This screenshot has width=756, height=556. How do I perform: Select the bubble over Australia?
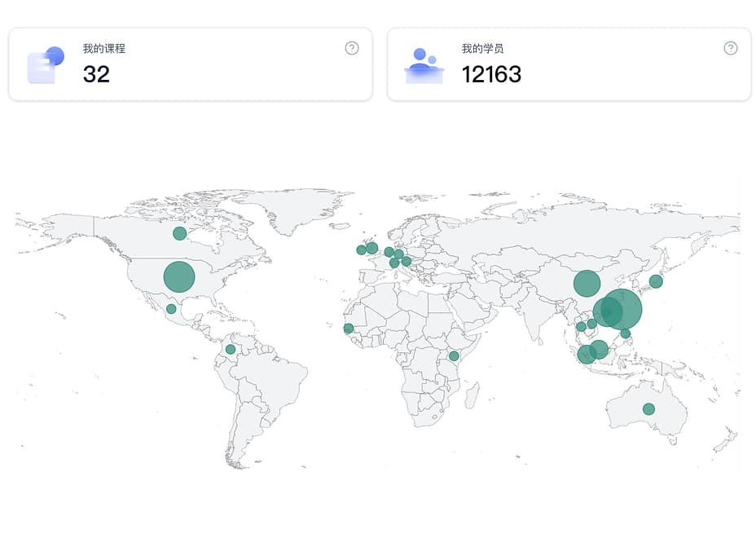649,409
